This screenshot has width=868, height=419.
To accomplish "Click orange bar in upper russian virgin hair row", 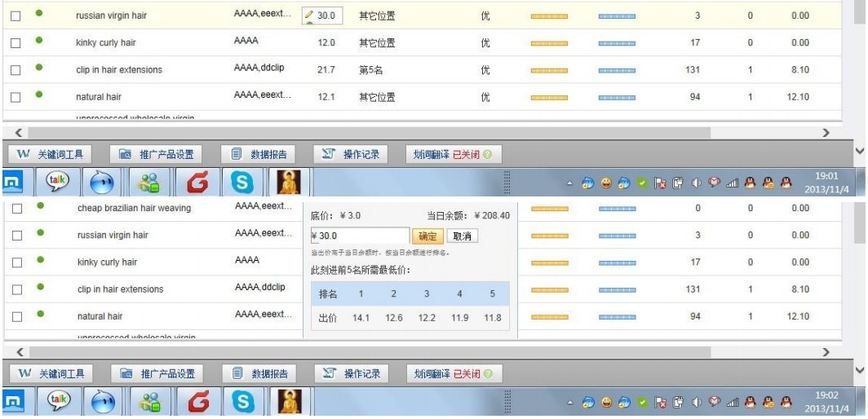I will click(549, 16).
